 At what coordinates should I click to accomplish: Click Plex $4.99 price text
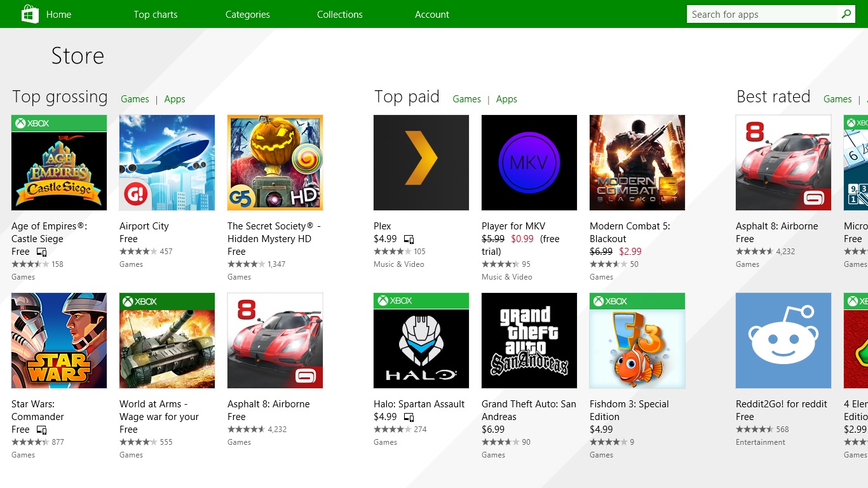(x=385, y=239)
